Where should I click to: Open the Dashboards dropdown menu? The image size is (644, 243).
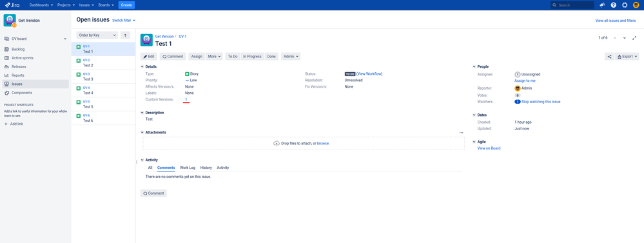coord(41,5)
